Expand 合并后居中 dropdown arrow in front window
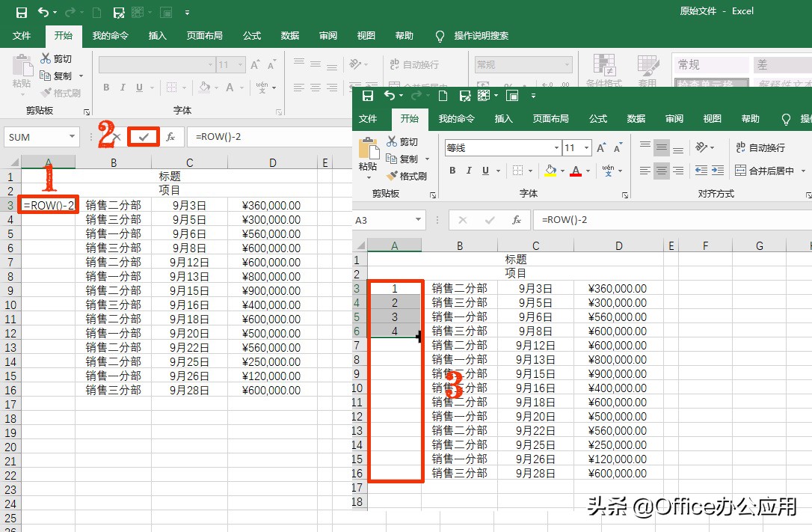This screenshot has width=812, height=532. coord(803,171)
